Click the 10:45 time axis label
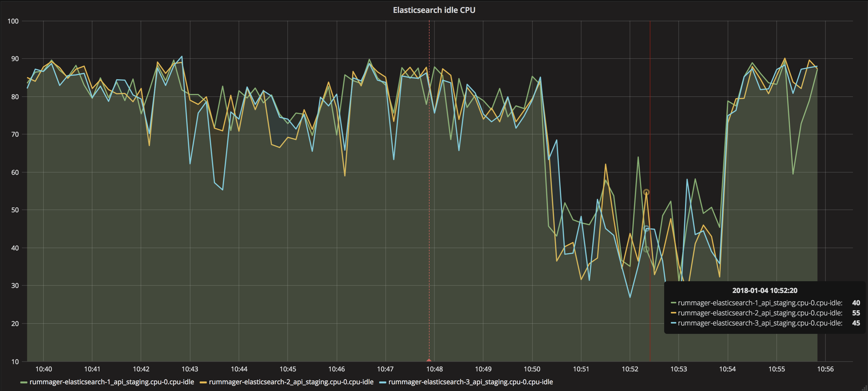868x391 pixels. [x=288, y=369]
